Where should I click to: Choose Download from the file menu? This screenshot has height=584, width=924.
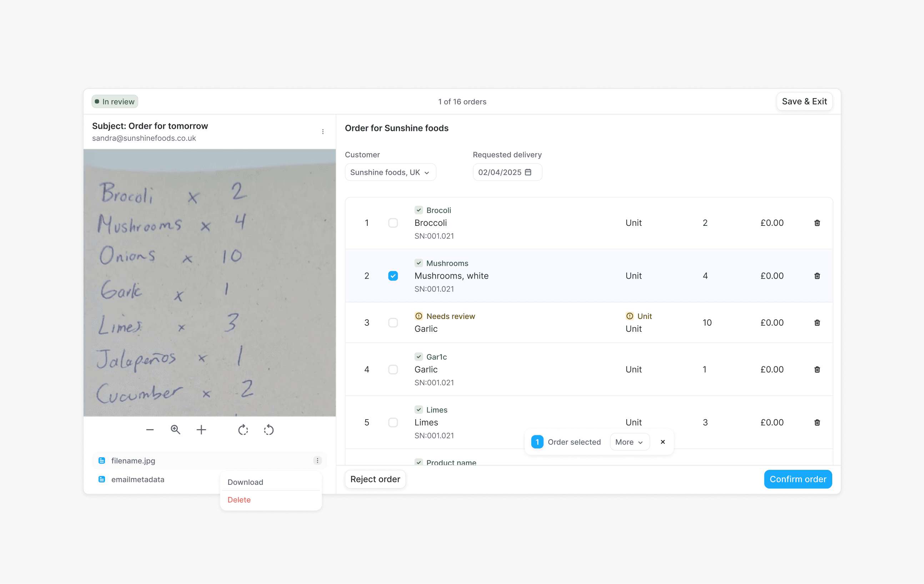point(245,482)
